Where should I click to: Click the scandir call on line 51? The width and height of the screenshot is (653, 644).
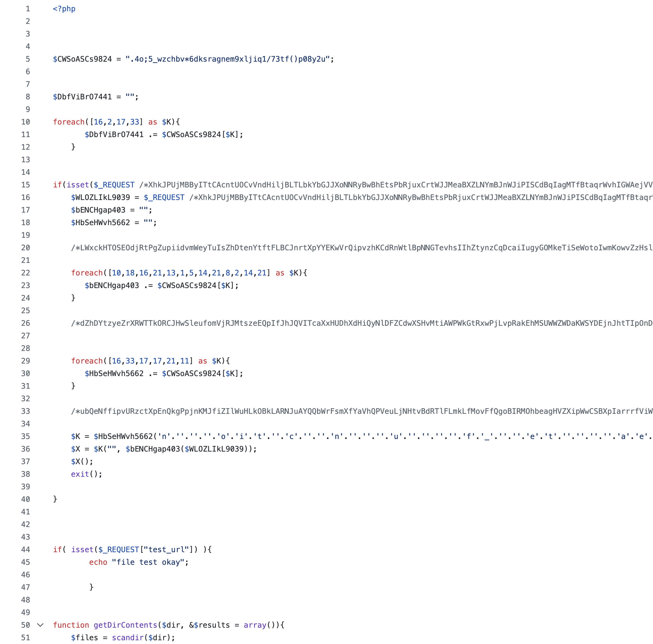128,637
